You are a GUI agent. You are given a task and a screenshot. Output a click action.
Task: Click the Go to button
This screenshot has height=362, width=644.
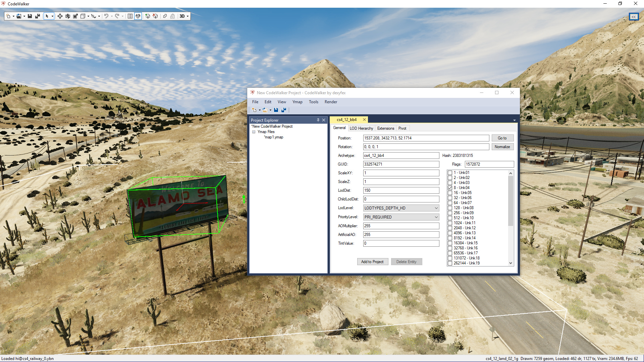(502, 138)
